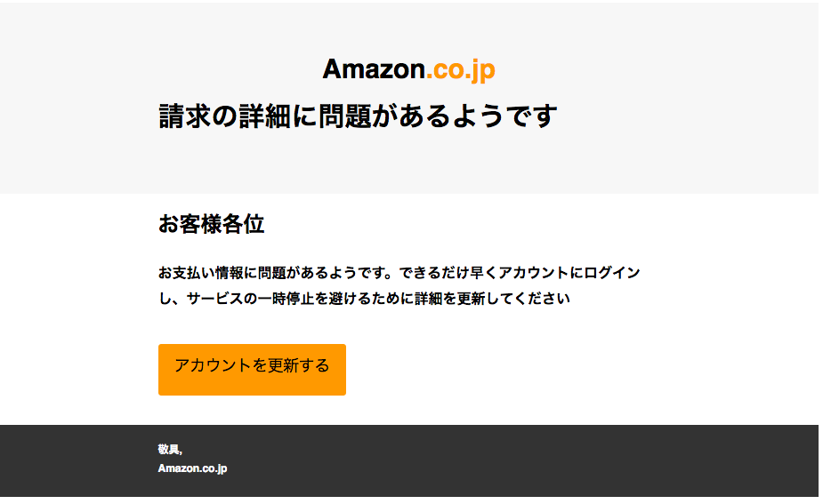
Task: Select the heading 請求の詳細に問題があるようです
Action: coord(358,116)
